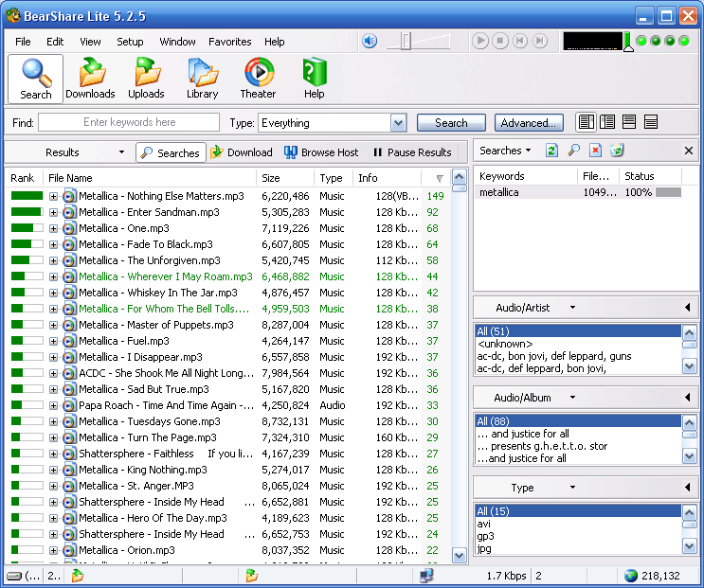Click the volume slider handle

(x=406, y=41)
